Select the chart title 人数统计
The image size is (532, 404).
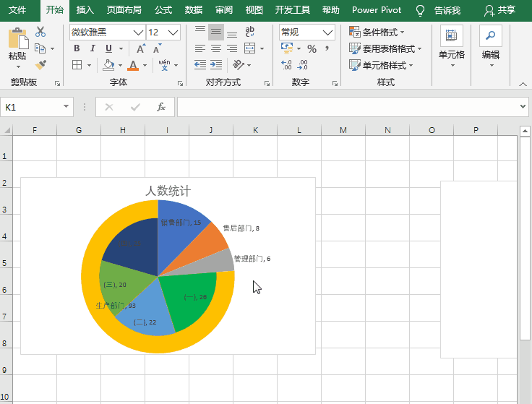point(168,191)
